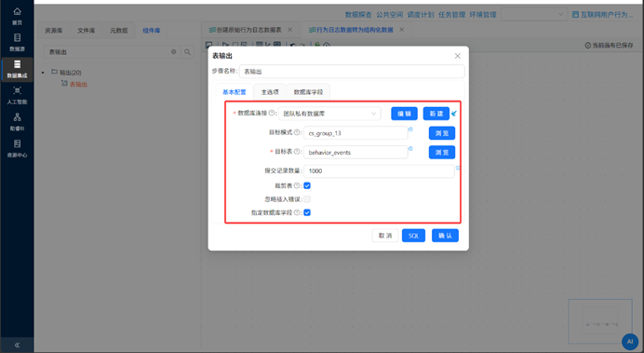Close the 行为日志数据转为结构化数据 tab

[402, 30]
